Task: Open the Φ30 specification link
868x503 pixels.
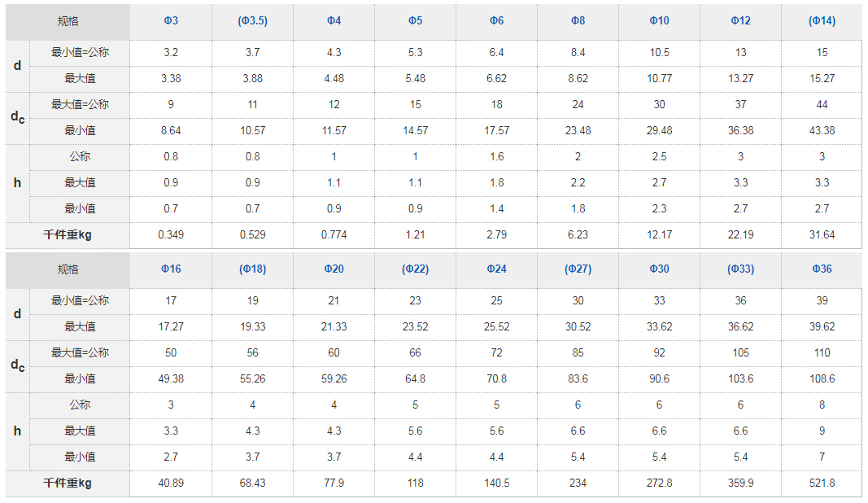Action: [659, 269]
